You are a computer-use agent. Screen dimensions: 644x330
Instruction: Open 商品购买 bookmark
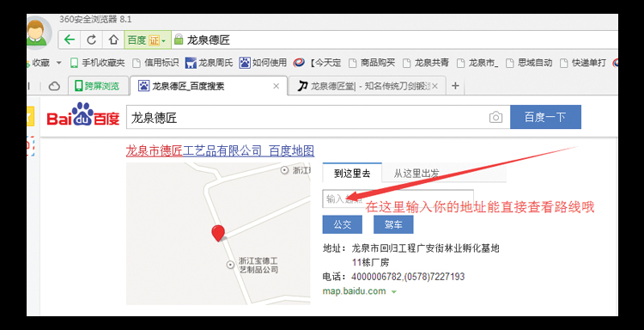point(372,63)
